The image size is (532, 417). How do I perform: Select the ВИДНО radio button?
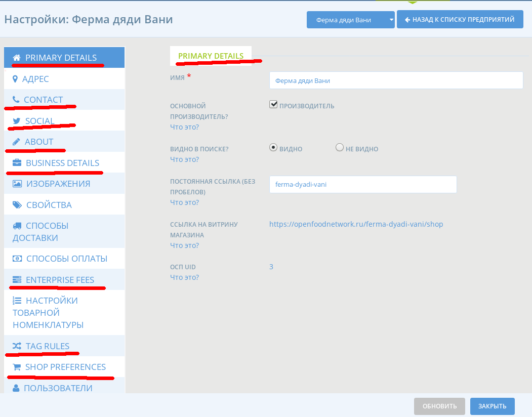point(273,147)
